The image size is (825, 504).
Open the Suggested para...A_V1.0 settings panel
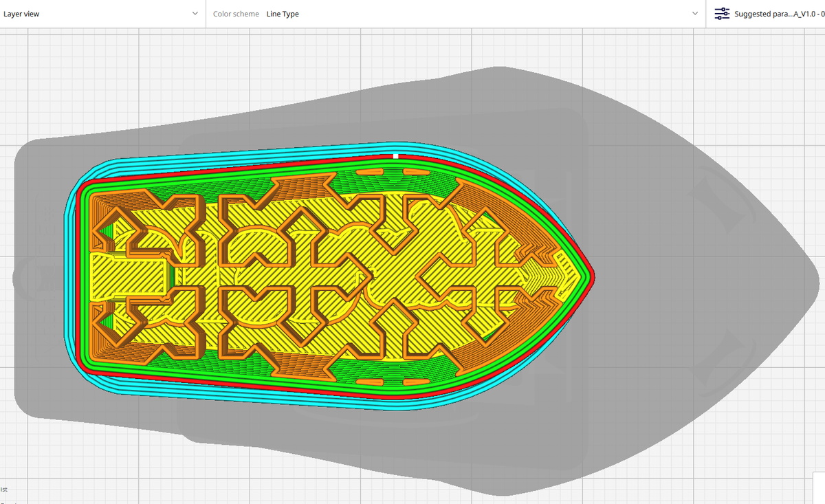[770, 13]
